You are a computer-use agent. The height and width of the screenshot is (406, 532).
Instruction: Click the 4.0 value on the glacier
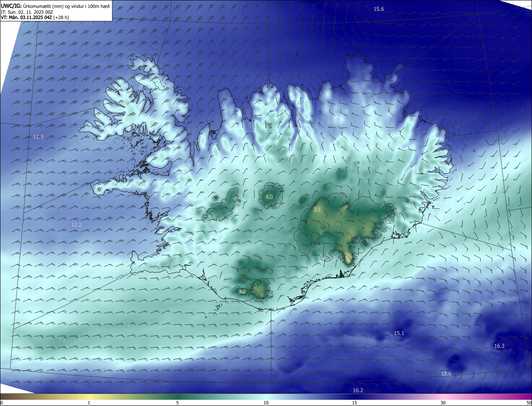[x=269, y=197]
